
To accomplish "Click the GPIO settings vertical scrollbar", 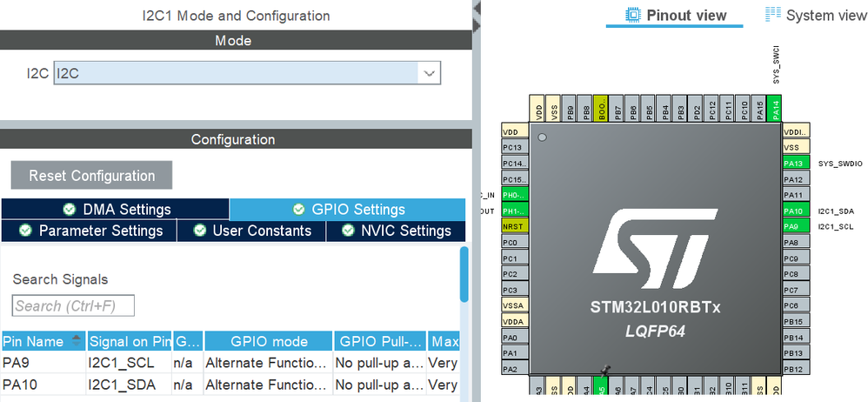I will click(x=464, y=274).
